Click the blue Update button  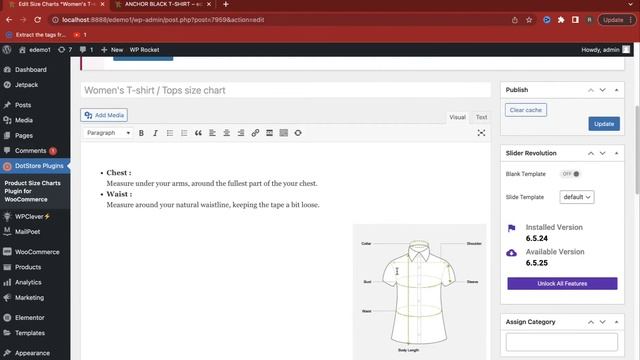(x=604, y=124)
